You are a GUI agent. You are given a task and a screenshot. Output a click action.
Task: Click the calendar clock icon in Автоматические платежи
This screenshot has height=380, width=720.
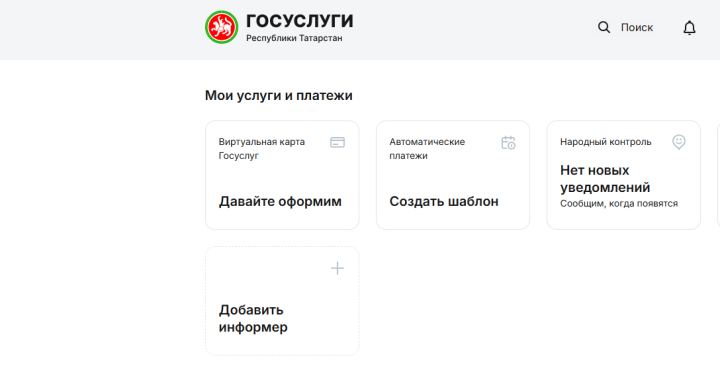pyautogui.click(x=508, y=143)
